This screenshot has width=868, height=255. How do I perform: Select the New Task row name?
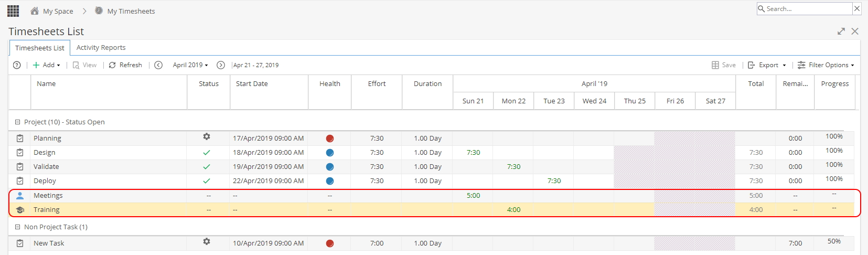pos(49,243)
